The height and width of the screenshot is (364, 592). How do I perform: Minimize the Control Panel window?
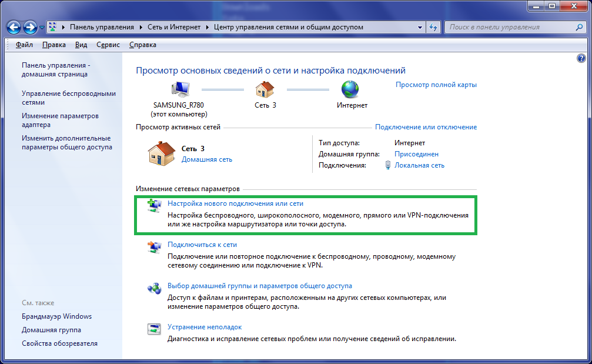[x=536, y=6]
